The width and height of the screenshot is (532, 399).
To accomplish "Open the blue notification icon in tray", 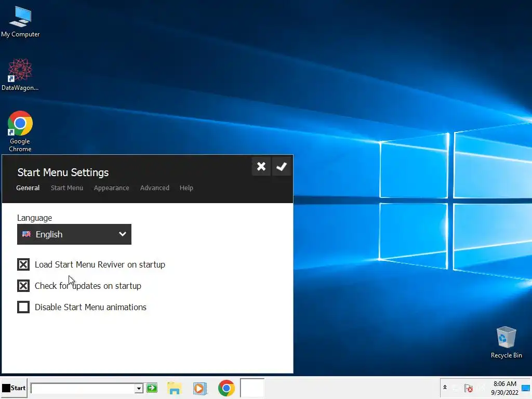I will pos(526,389).
